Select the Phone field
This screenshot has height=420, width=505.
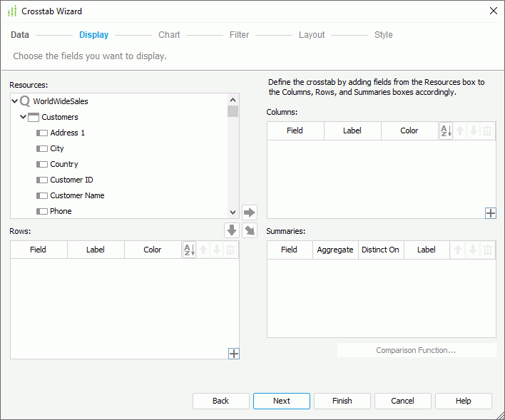[x=61, y=211]
